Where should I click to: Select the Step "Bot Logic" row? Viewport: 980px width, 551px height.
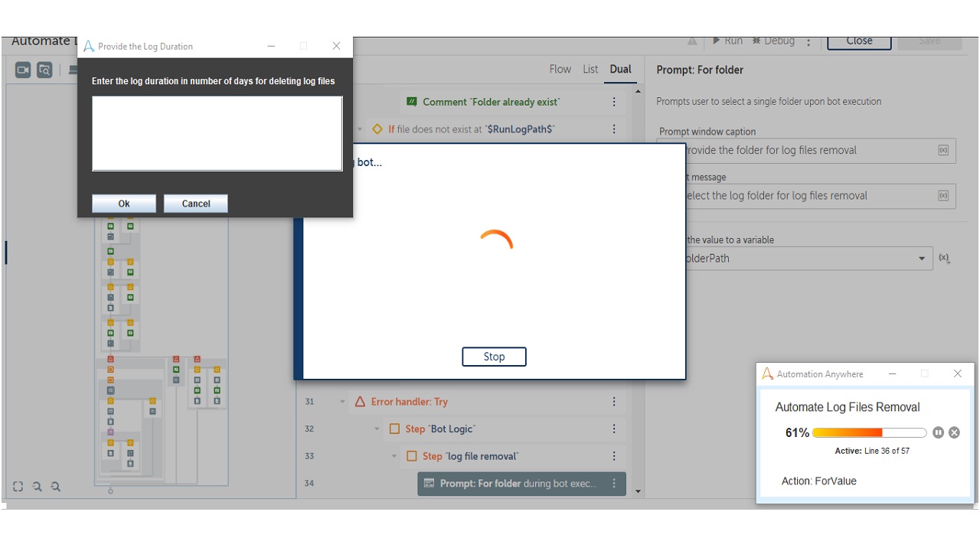point(505,429)
